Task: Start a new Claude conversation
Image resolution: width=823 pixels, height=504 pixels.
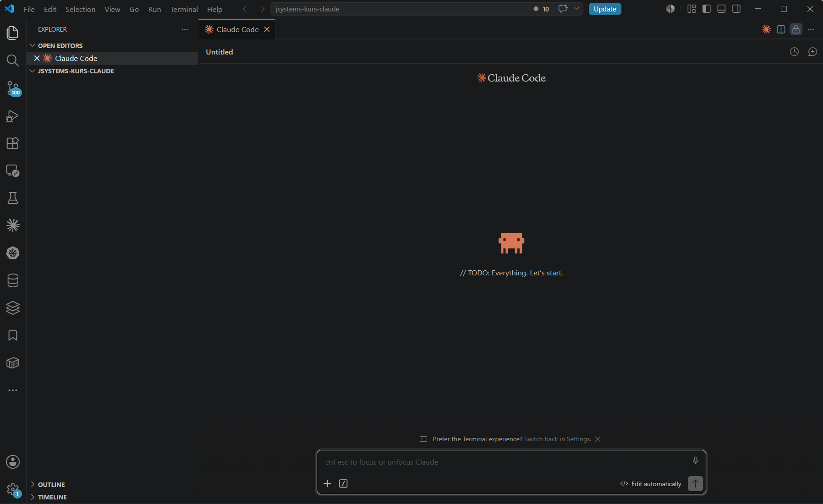Action: coord(812,52)
